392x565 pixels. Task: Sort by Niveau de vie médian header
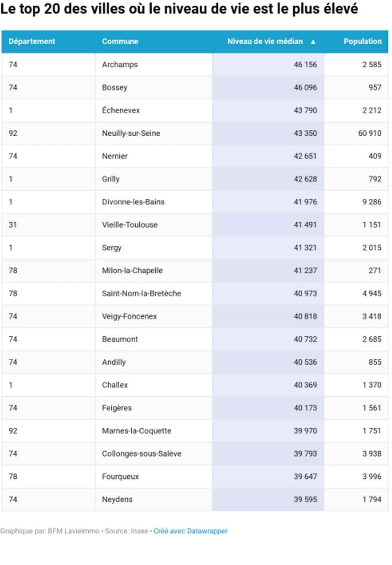(x=265, y=41)
